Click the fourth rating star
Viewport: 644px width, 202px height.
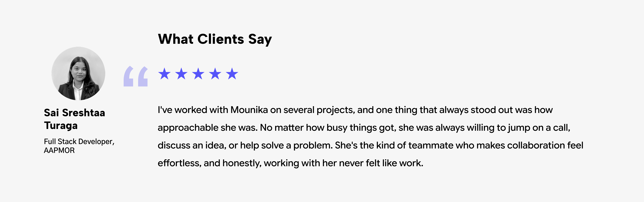[x=215, y=74]
